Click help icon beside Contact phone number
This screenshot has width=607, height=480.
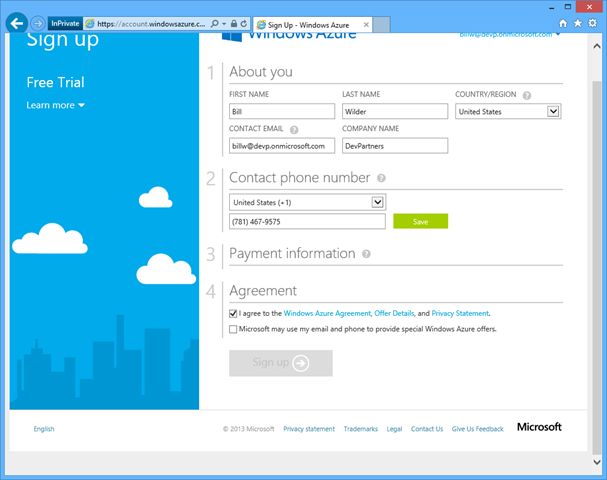coord(381,178)
